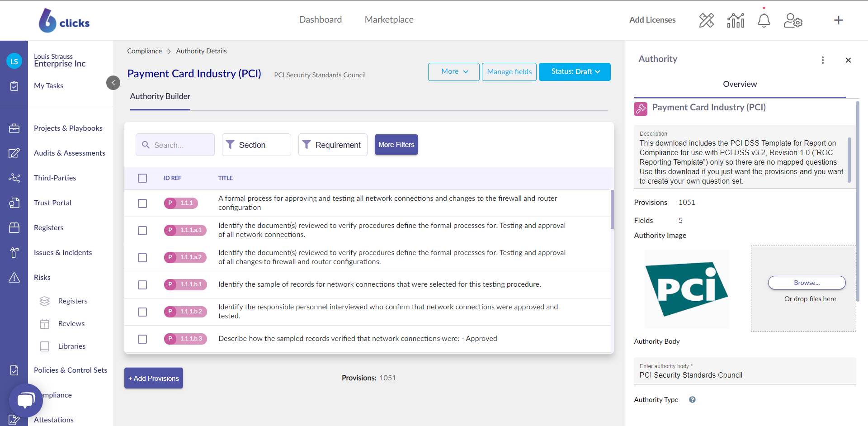Click the 1.1.1.a.1 ID reference badge
Viewport: 868px width, 426px height.
(185, 230)
